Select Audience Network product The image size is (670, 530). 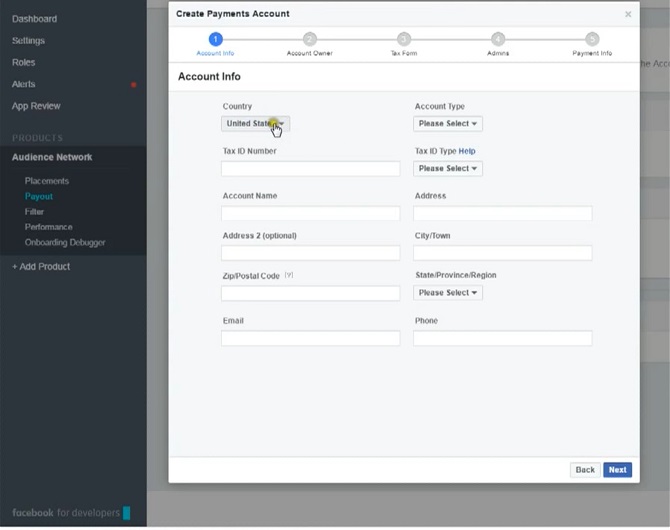tap(52, 157)
